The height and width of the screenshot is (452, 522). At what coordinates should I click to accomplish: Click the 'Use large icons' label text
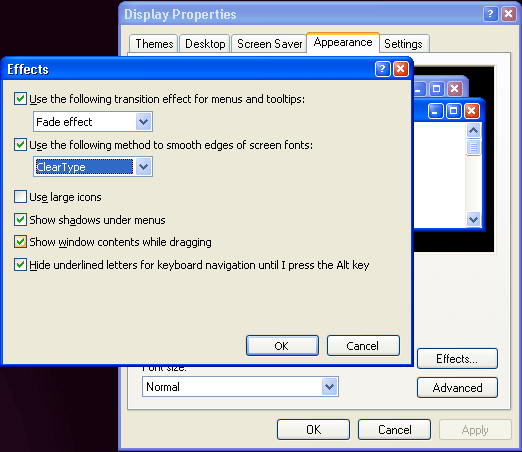tap(65, 197)
